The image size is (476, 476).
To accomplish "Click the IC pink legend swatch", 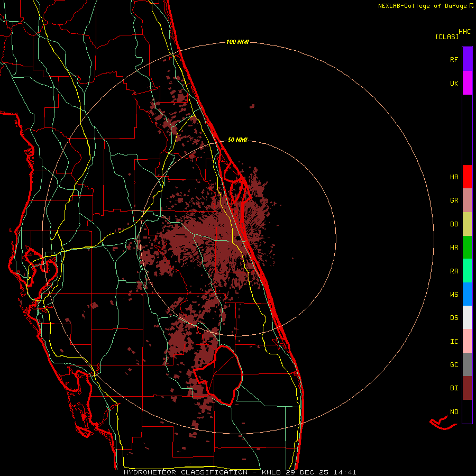I will coord(467,341).
